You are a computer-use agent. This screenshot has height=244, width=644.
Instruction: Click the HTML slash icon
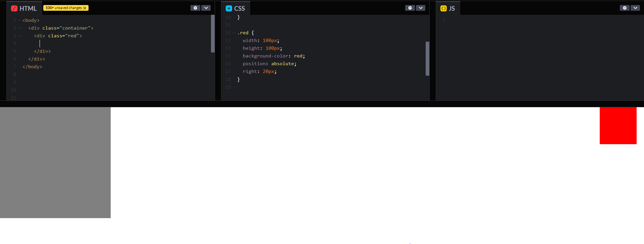14,8
